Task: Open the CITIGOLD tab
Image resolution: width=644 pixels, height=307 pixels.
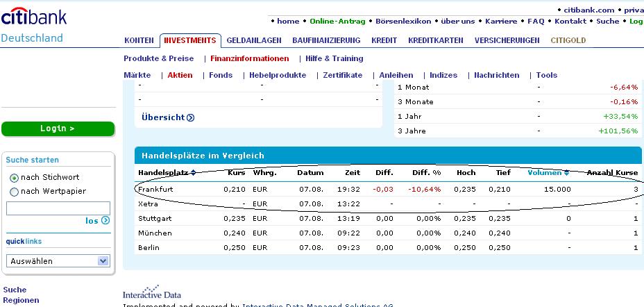Action: click(x=568, y=40)
